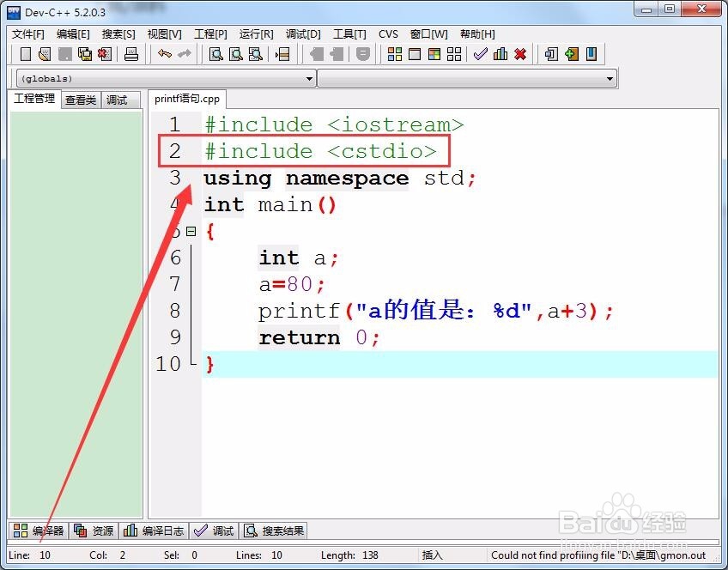Click the Redo arrow icon
This screenshot has height=570, width=728.
tap(185, 54)
